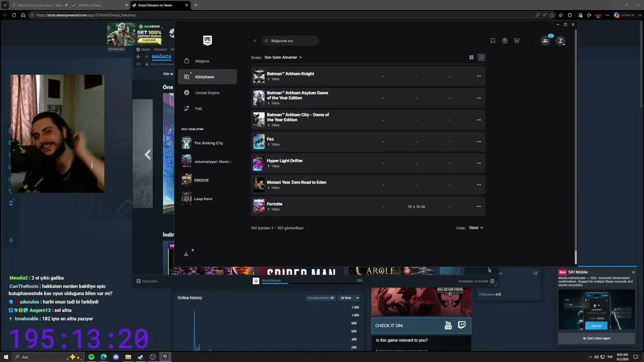Expand the Liste Tümü dropdown

[476, 228]
